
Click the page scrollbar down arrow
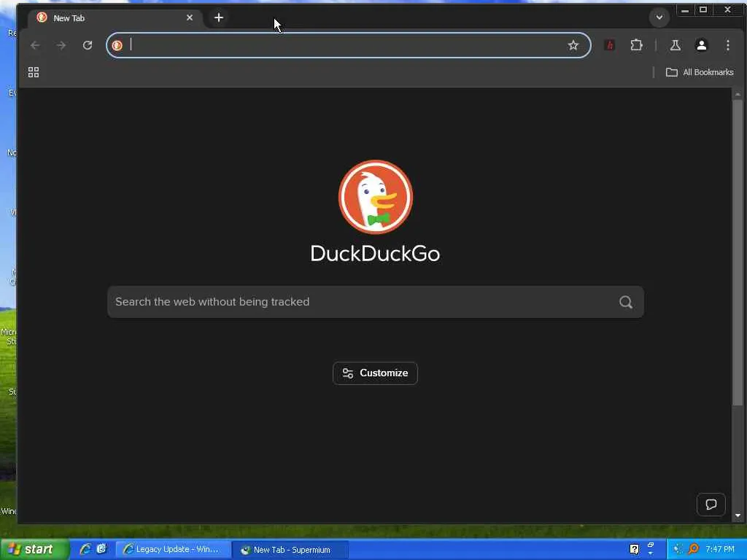(738, 516)
